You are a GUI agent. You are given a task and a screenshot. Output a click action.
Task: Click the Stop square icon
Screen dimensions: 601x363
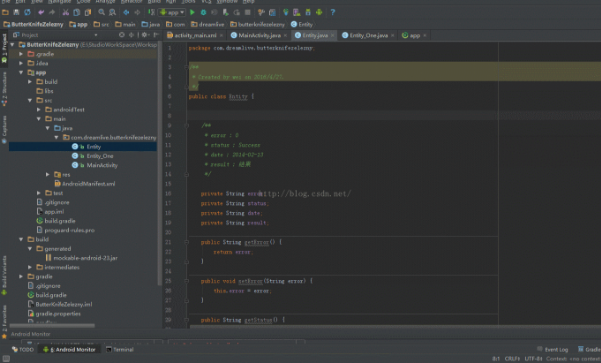click(248, 12)
